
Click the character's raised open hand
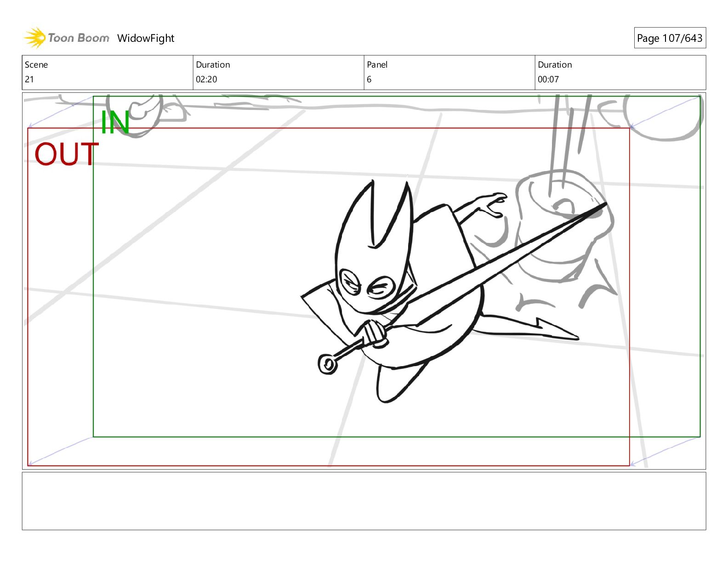point(492,205)
